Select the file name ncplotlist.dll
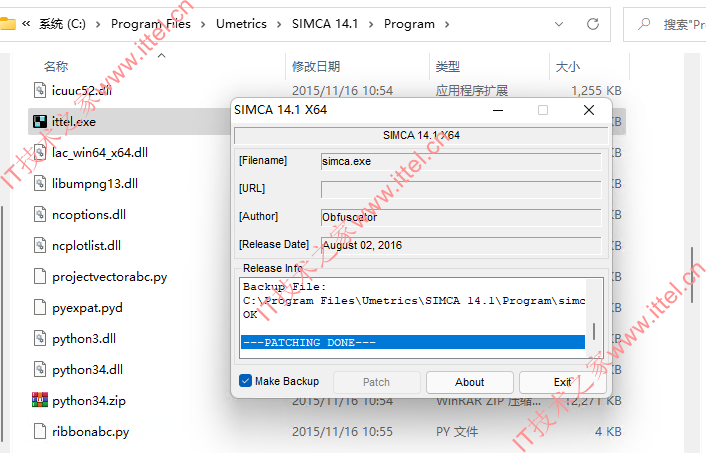The width and height of the screenshot is (706, 453). (x=86, y=246)
